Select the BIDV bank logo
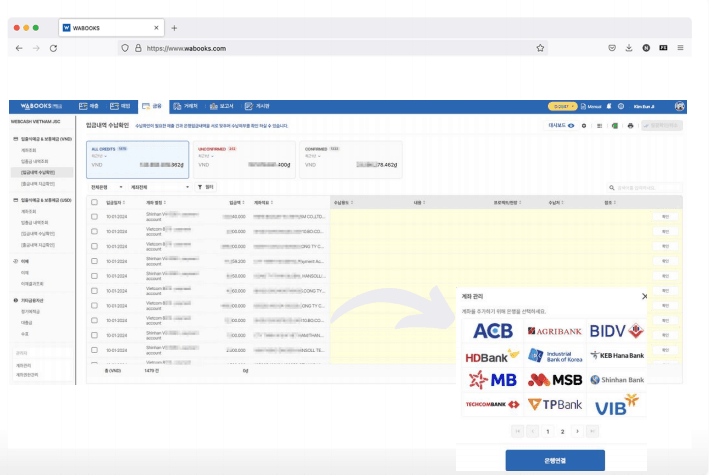 tap(616, 331)
